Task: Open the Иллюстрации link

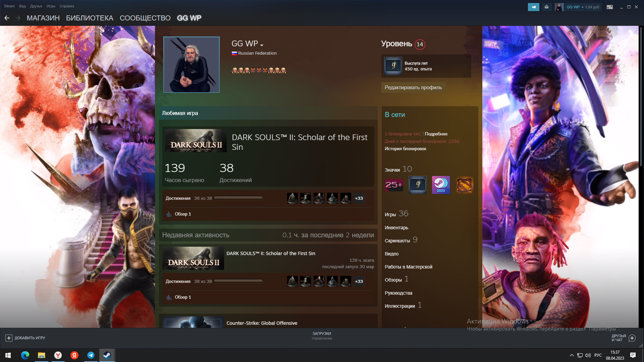Action: click(400, 306)
